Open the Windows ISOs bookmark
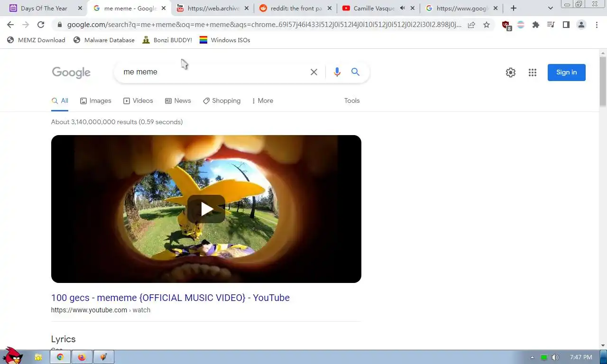The image size is (607, 364). [225, 40]
